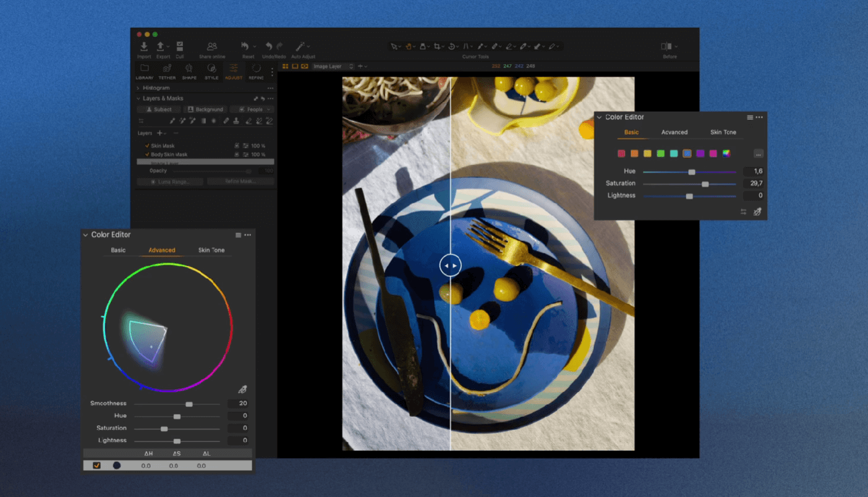The width and height of the screenshot is (868, 497).
Task: Open the Export dropdown arrow
Action: click(168, 46)
